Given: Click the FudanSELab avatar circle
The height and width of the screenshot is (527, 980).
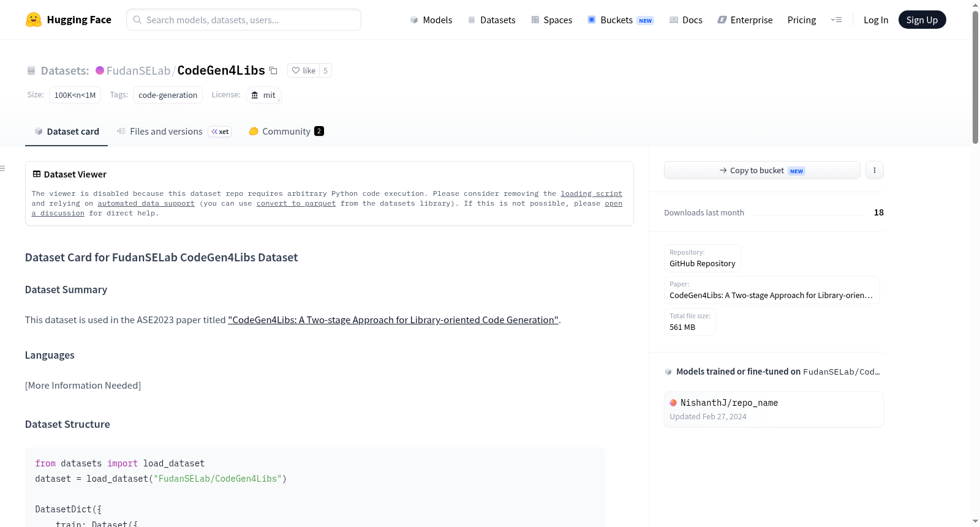Looking at the screenshot, I should 100,70.
